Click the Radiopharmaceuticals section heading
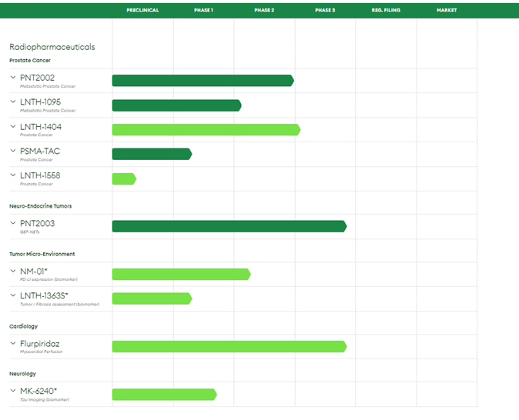 pyautogui.click(x=52, y=47)
